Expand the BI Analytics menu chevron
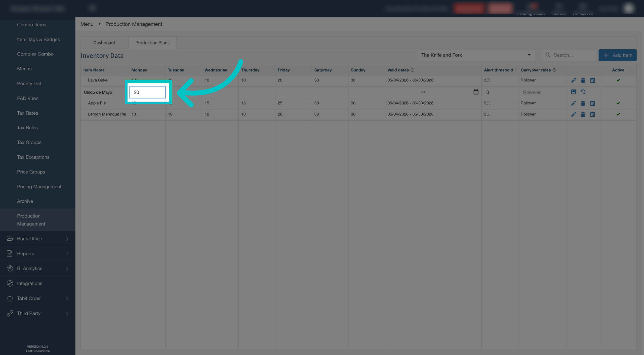The width and height of the screenshot is (644, 355). tap(67, 269)
